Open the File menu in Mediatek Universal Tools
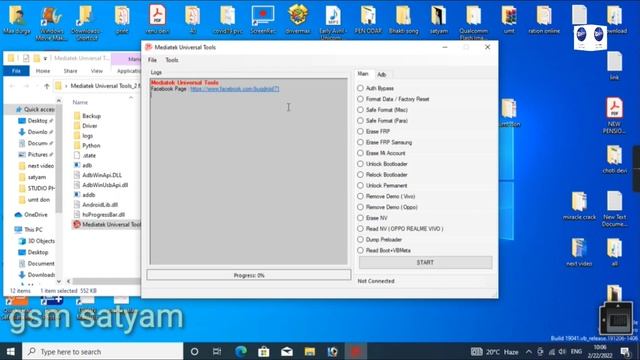Image resolution: width=640 pixels, height=360 pixels. coord(152,60)
